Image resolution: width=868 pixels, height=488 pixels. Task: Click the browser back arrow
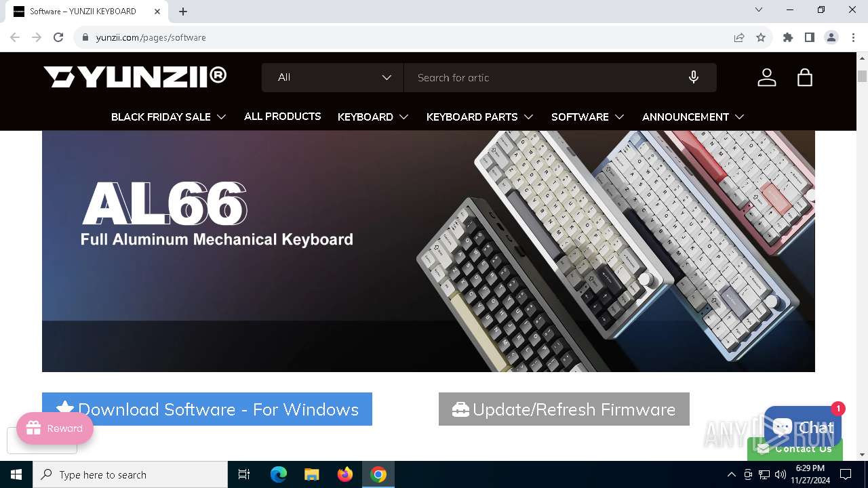tap(15, 37)
